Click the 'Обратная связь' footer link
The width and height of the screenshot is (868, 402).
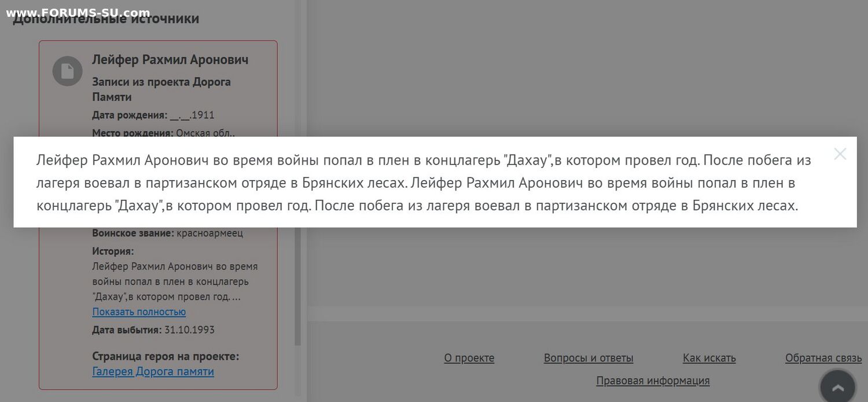pyautogui.click(x=823, y=358)
